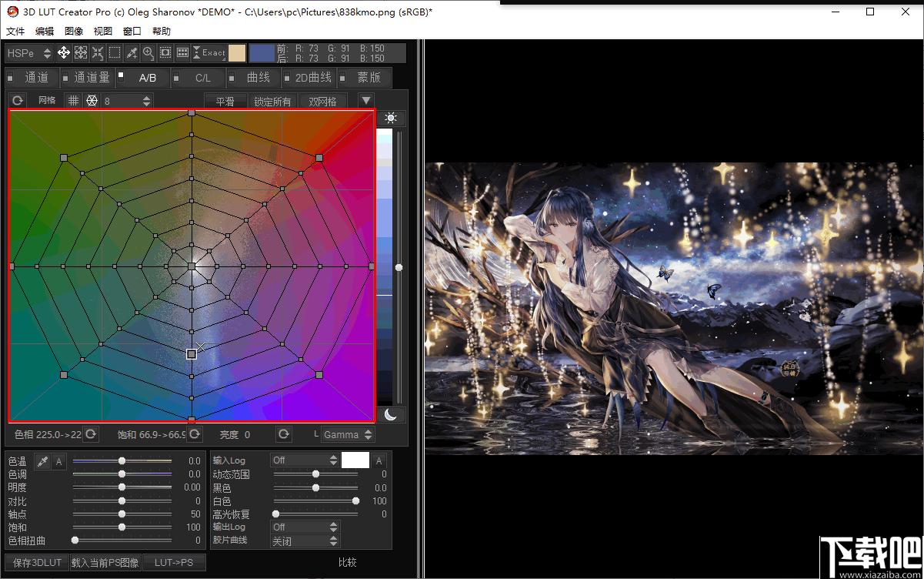Viewport: 924px width, 579px height.
Task: Expand the triangle dropdown beside 双网格
Action: point(366,101)
